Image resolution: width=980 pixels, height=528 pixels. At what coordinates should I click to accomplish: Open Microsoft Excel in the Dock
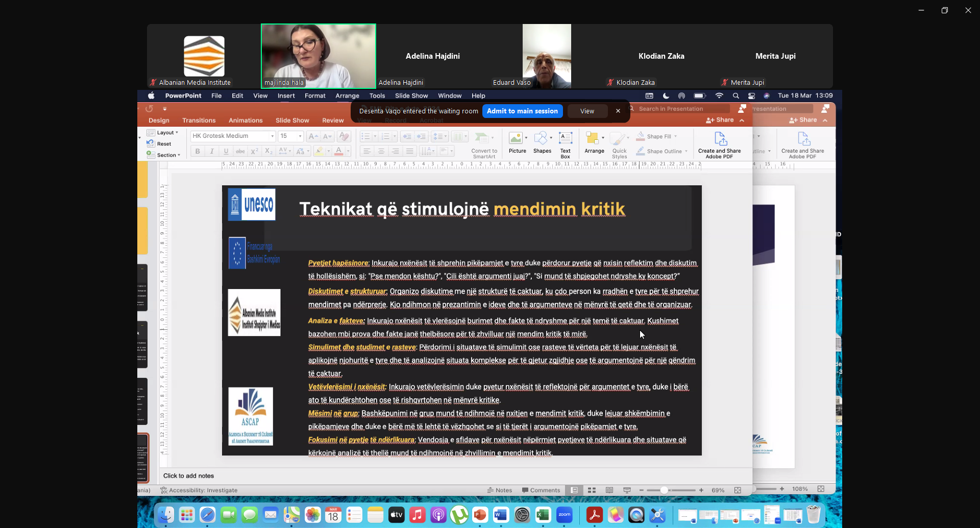pyautogui.click(x=543, y=515)
